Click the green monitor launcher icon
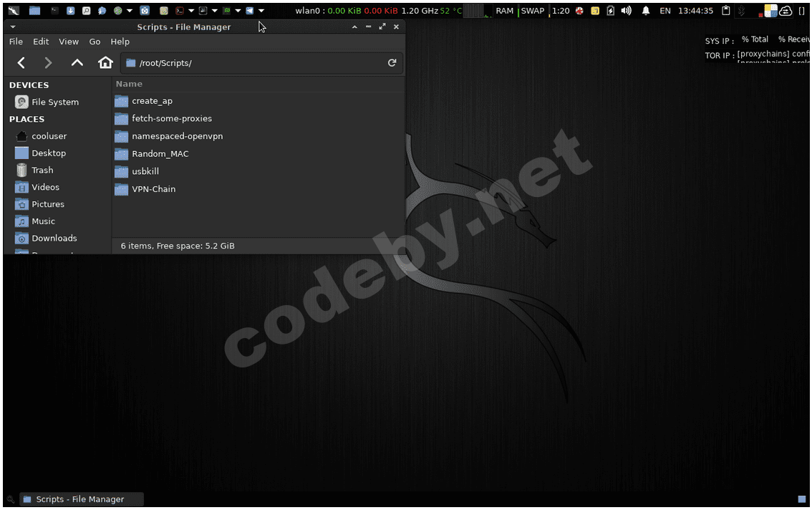The height and width of the screenshot is (510, 812). (226, 10)
